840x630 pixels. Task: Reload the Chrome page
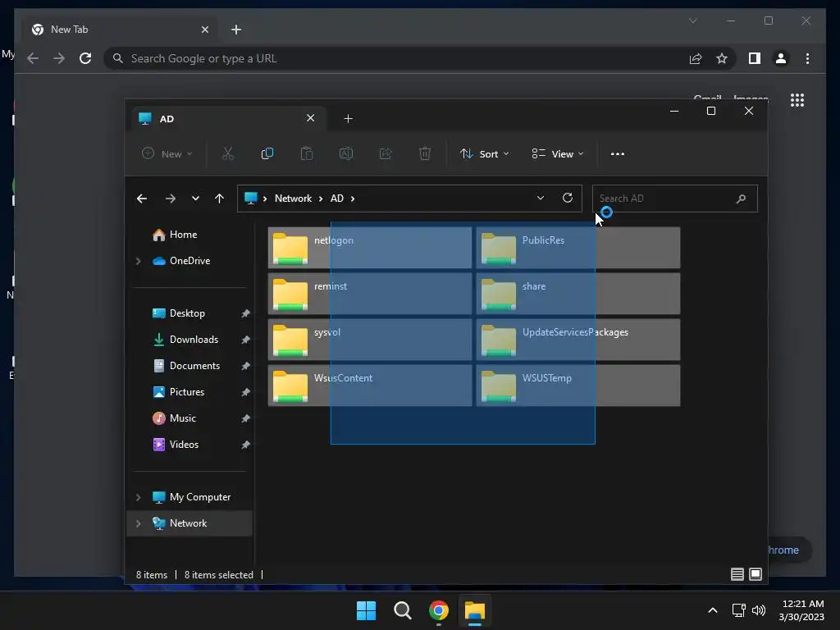[85, 58]
